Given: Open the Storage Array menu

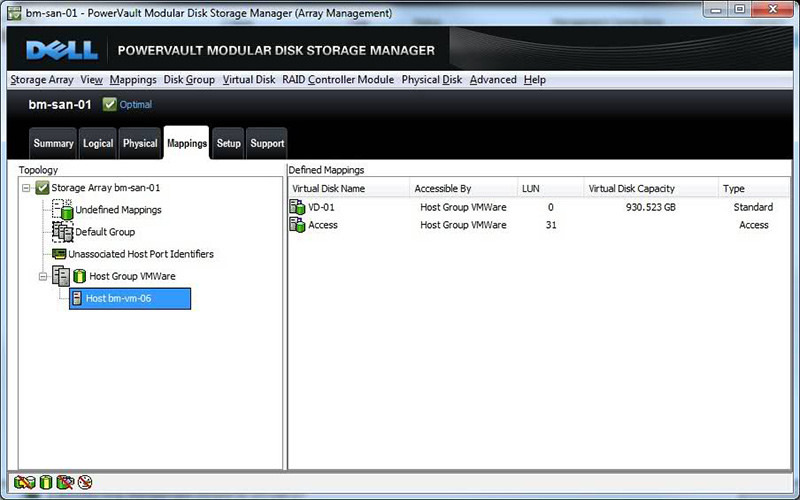Looking at the screenshot, I should 42,80.
